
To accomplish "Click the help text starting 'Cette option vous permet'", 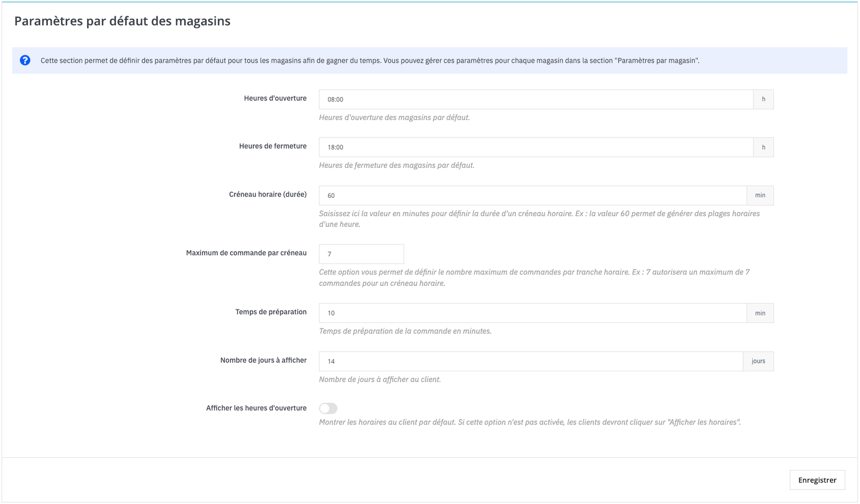I will pyautogui.click(x=534, y=278).
